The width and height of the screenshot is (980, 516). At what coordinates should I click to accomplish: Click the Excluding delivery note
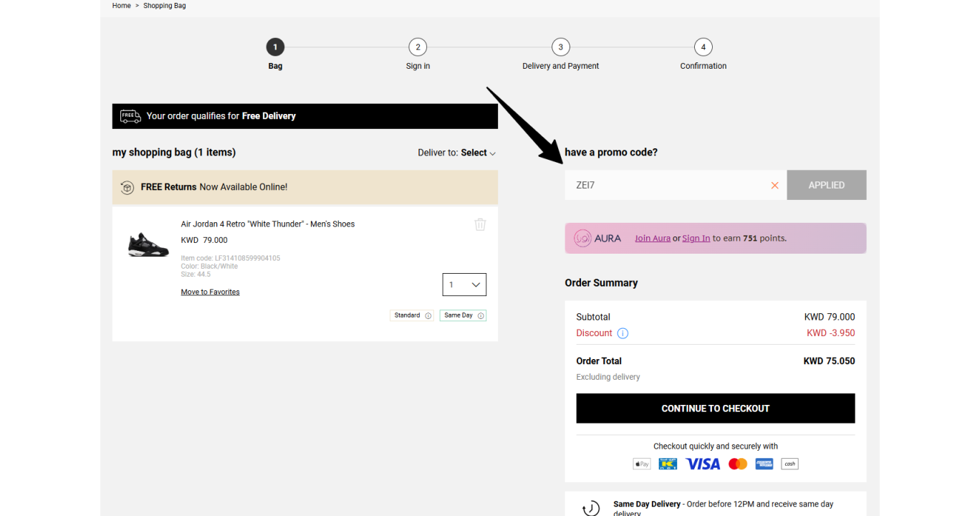click(x=608, y=377)
